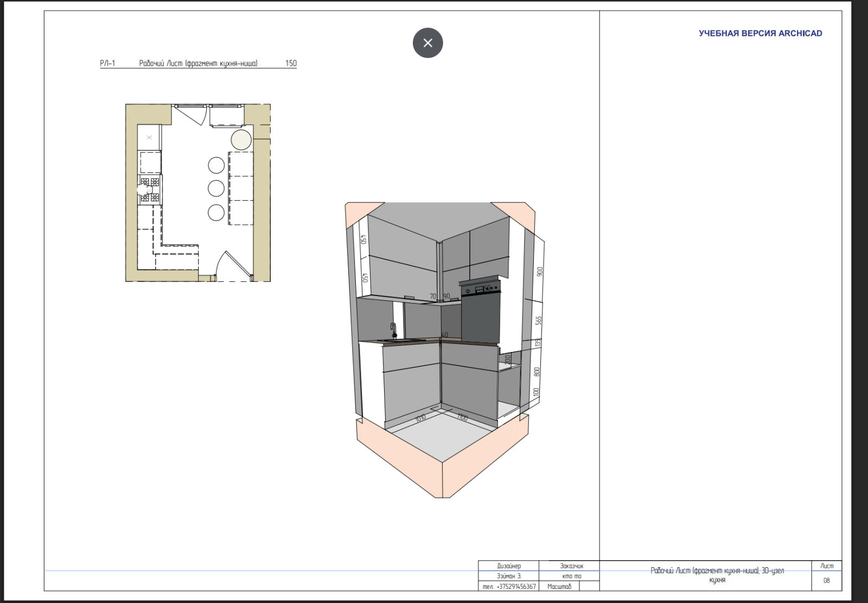Click the top door swing in floor plan
The width and height of the screenshot is (868, 603).
coord(191,116)
